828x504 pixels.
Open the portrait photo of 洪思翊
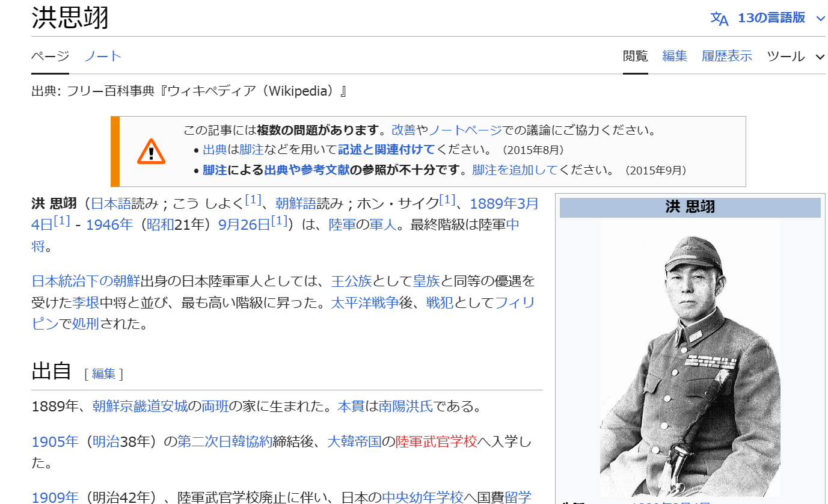[x=690, y=358]
